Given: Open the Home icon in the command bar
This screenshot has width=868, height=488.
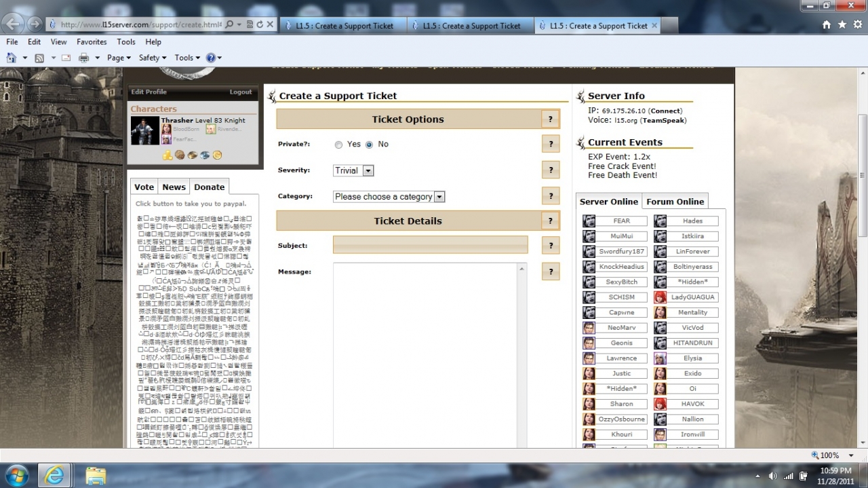Looking at the screenshot, I should (x=11, y=58).
